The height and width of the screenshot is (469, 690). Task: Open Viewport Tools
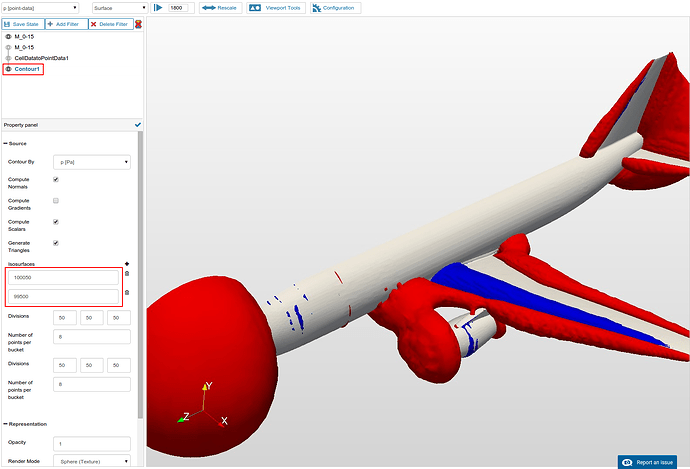point(276,8)
